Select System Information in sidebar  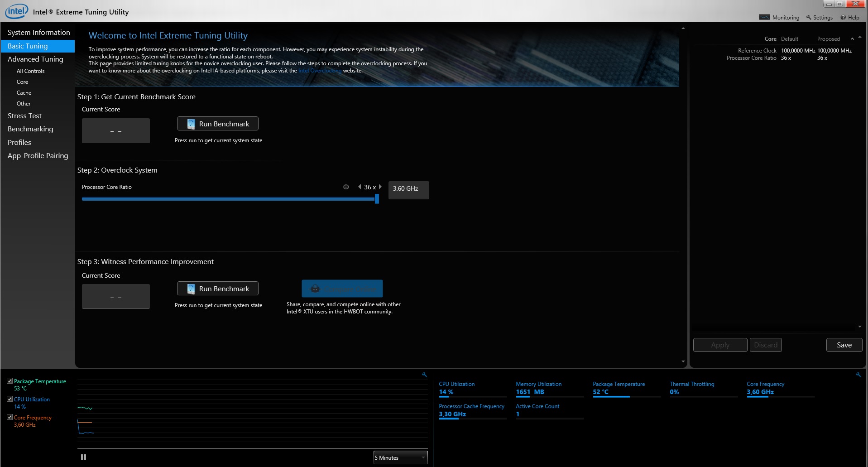(38, 33)
